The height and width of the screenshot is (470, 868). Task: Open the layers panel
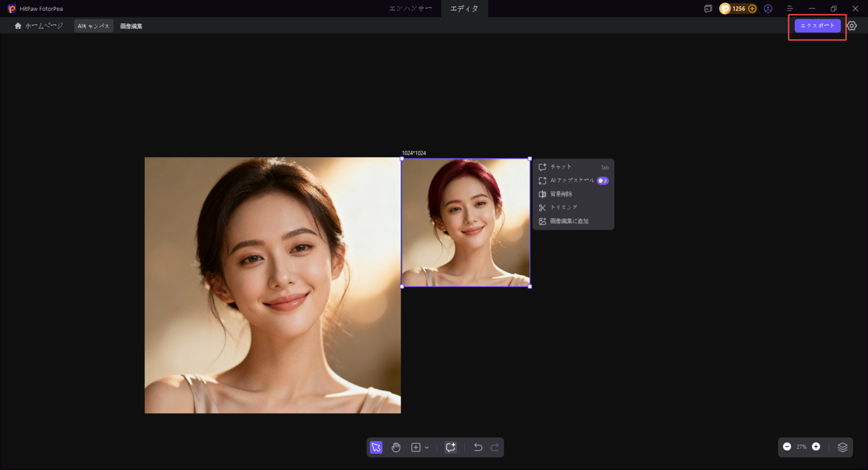843,447
